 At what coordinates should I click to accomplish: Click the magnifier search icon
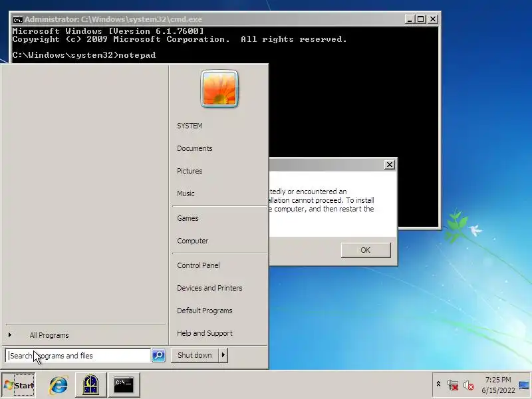point(158,355)
